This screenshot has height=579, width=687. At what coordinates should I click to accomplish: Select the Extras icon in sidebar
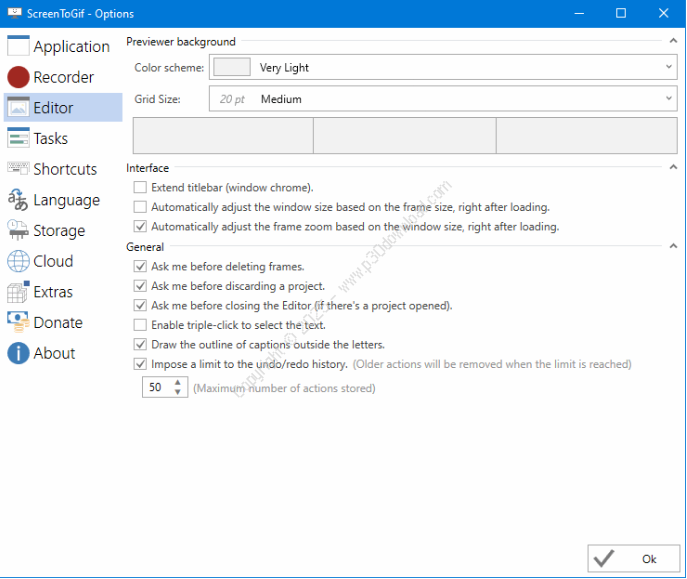coord(18,292)
